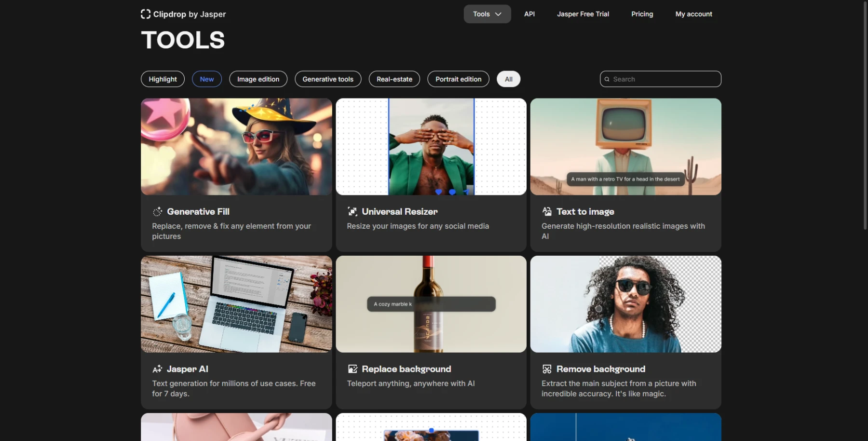The width and height of the screenshot is (868, 441).
Task: Show the Real-estate tools category
Action: [394, 79]
